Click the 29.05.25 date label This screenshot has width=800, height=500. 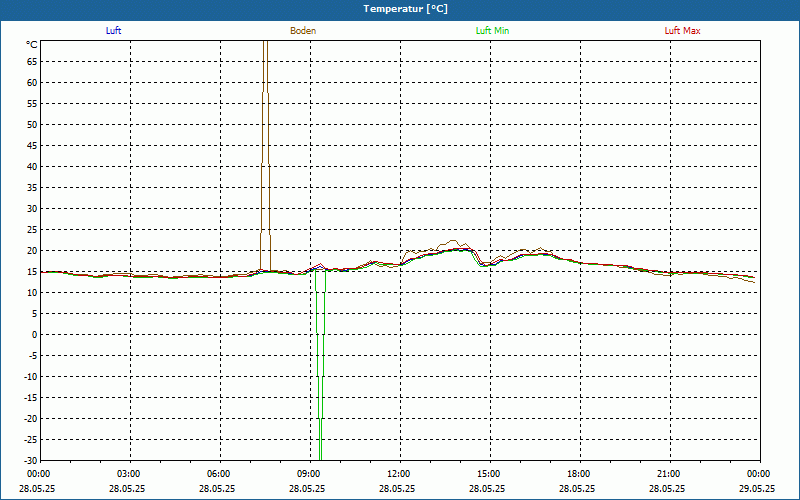point(758,488)
